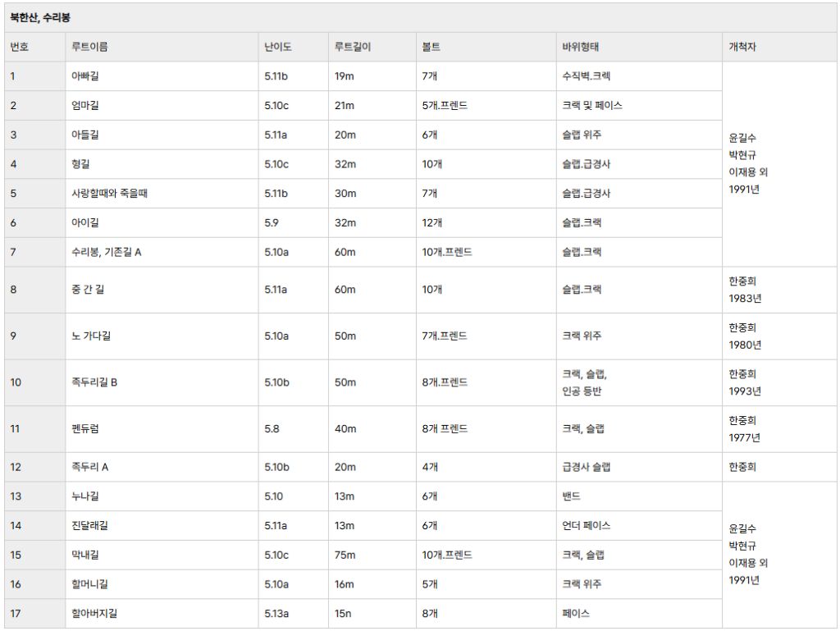Select the 족두리길 B route name
Viewport: 840px width, 631px height.
point(94,382)
